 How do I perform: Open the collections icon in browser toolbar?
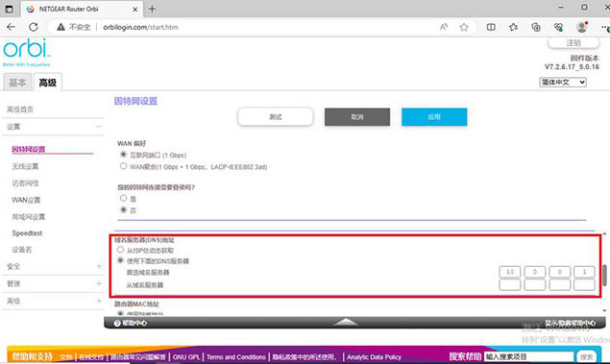[536, 27]
